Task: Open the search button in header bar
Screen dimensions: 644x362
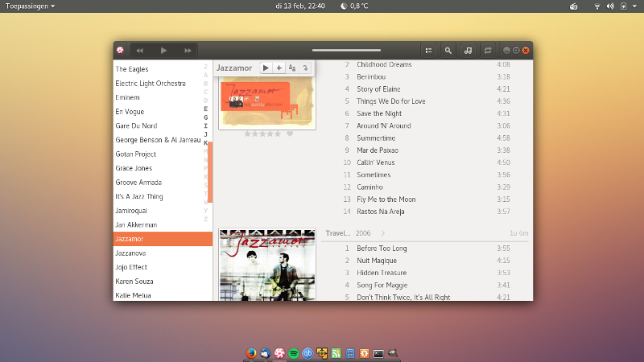Action: pos(448,51)
